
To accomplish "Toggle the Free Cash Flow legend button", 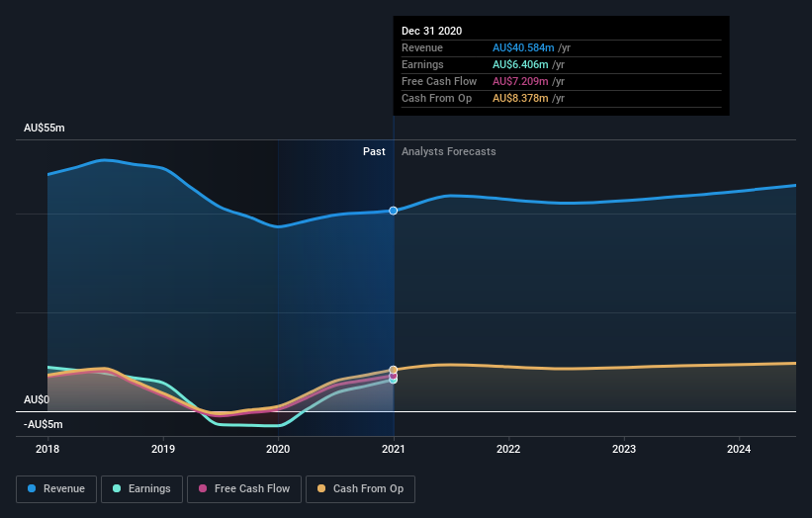I will pyautogui.click(x=244, y=489).
